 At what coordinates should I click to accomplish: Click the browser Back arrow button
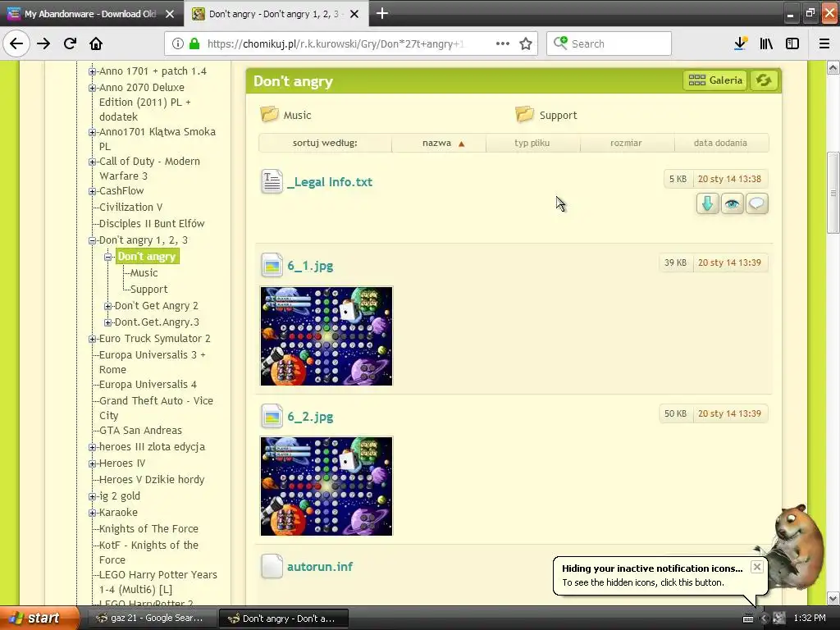coord(16,43)
